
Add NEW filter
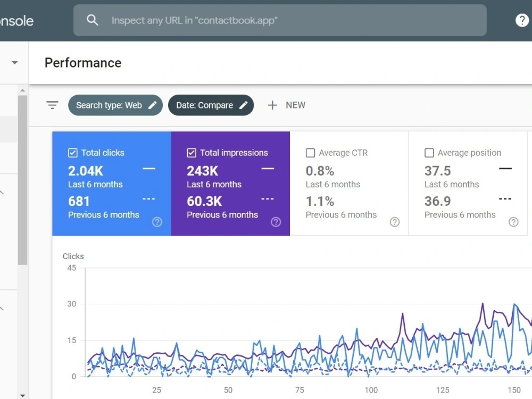point(287,105)
